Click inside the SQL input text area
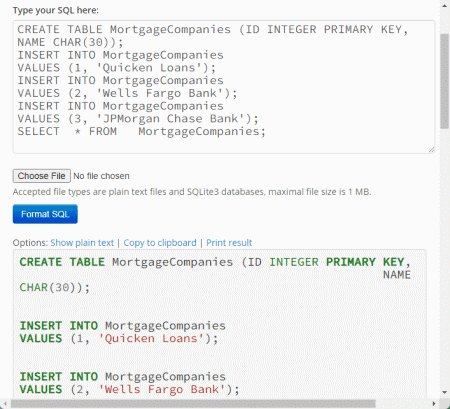Viewport: 450px width, 409px height. (224, 87)
